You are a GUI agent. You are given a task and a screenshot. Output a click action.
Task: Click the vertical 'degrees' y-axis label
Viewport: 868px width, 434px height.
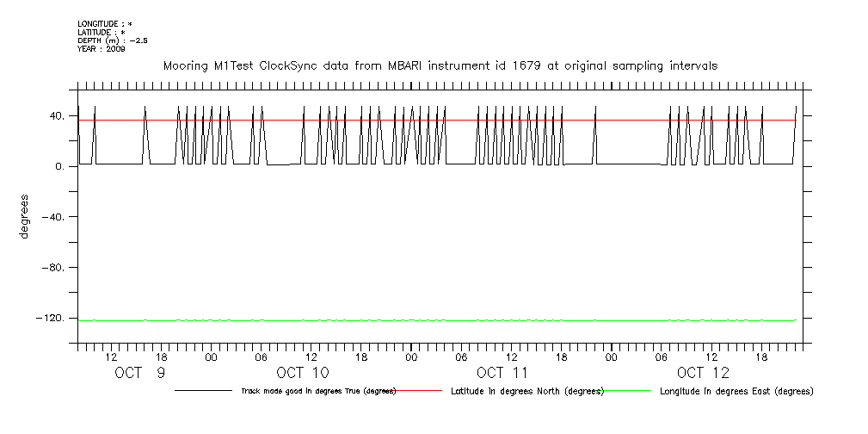24,217
